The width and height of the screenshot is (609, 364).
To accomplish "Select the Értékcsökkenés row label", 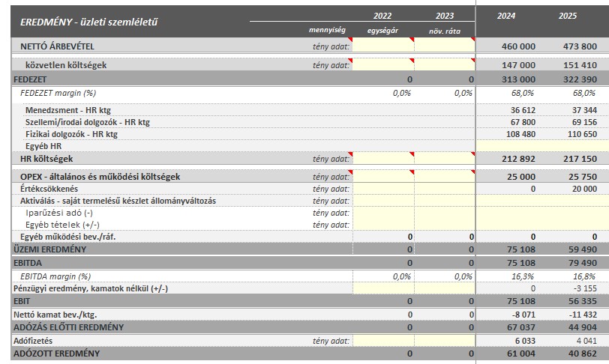I will [x=49, y=189].
